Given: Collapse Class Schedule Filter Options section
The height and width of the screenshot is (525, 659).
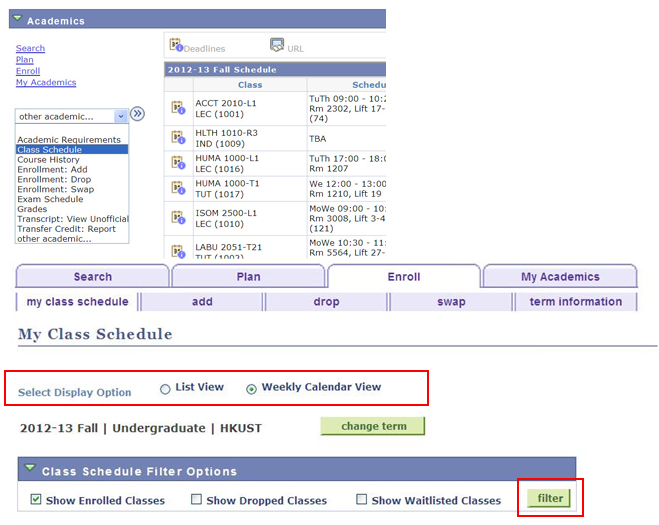Looking at the screenshot, I should pyautogui.click(x=30, y=469).
